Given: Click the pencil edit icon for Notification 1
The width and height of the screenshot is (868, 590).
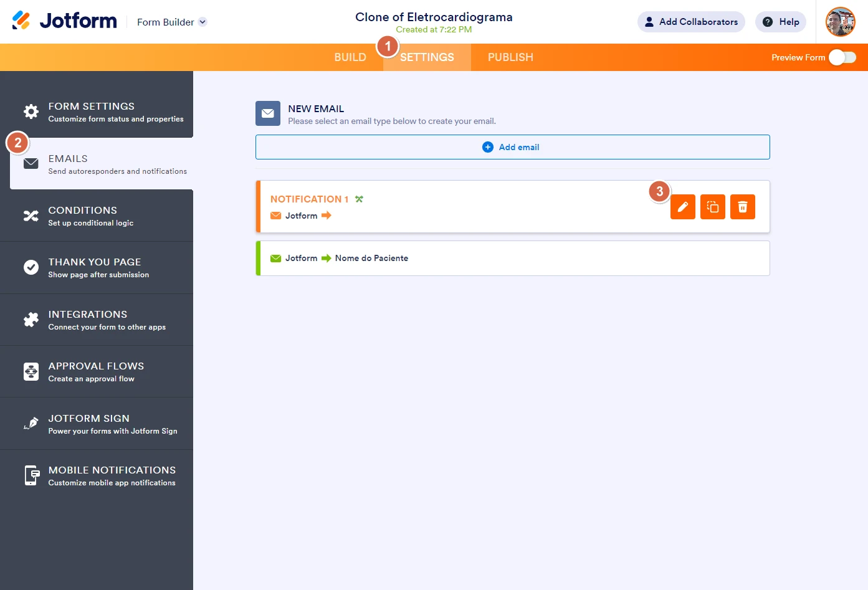Looking at the screenshot, I should tap(682, 207).
